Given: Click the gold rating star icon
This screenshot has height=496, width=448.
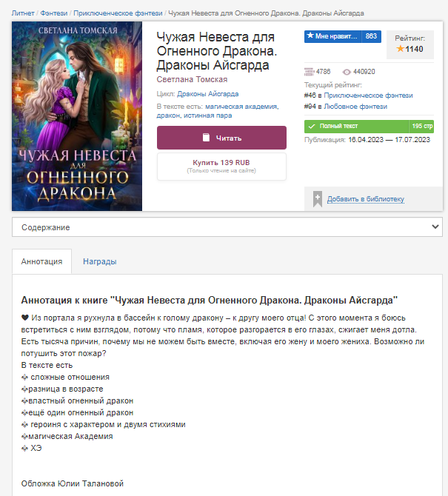Looking at the screenshot, I should pyautogui.click(x=400, y=49).
